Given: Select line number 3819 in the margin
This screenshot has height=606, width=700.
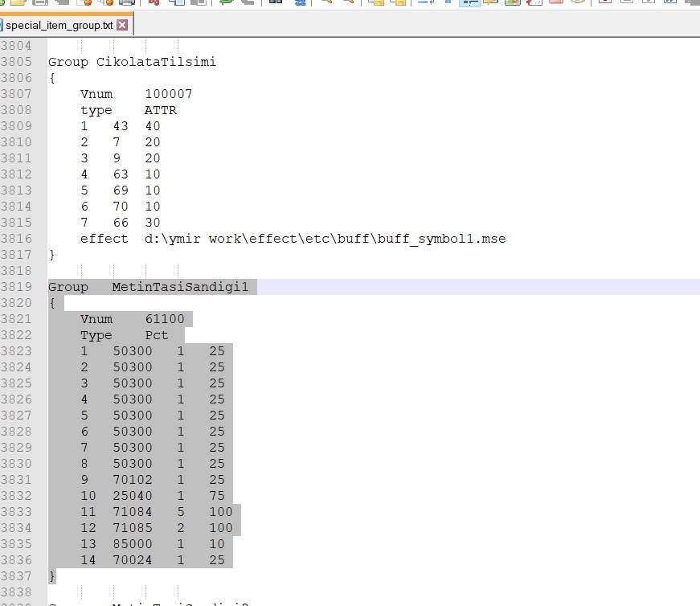Looking at the screenshot, I should (16, 287).
